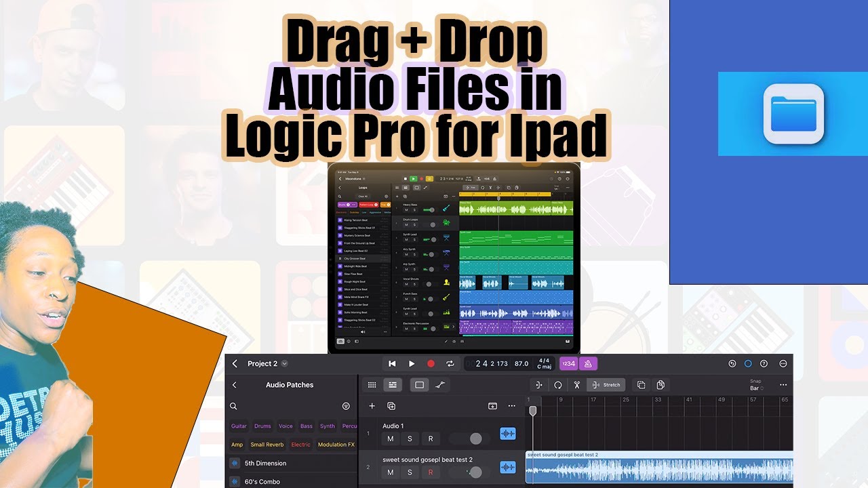Filter patches by Synth tag
The height and width of the screenshot is (488, 868).
tap(328, 426)
